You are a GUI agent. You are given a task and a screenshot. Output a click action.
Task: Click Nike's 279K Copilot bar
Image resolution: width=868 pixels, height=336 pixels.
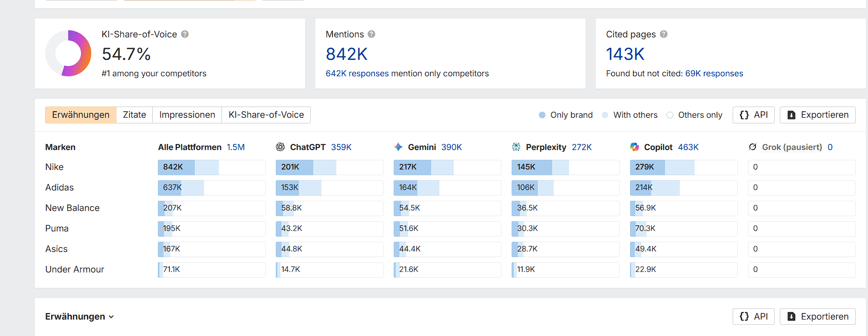click(x=684, y=167)
